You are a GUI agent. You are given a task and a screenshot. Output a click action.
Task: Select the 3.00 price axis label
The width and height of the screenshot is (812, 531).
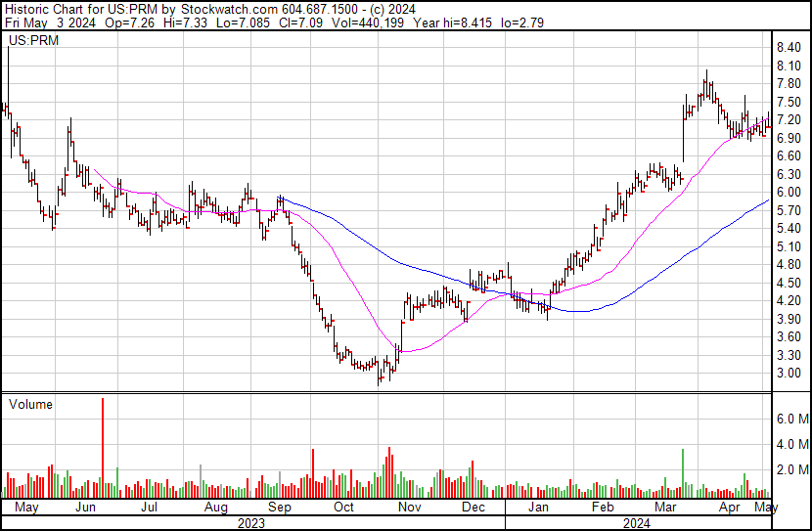click(x=789, y=374)
